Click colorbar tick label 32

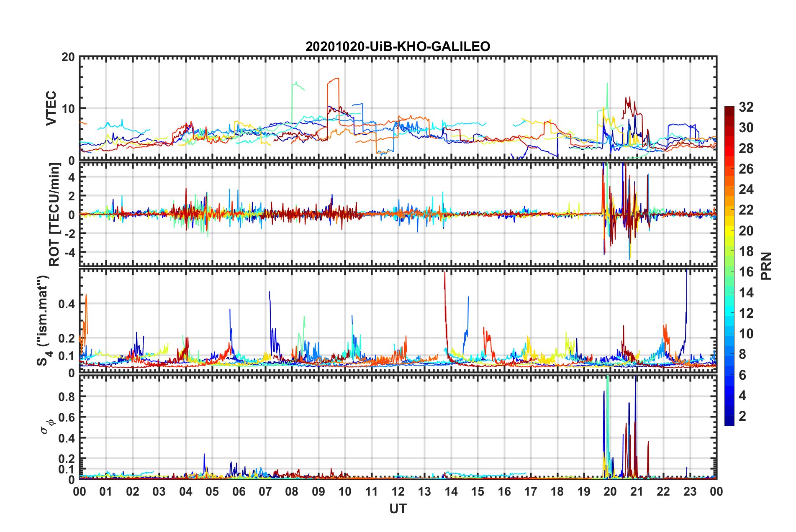click(x=746, y=107)
